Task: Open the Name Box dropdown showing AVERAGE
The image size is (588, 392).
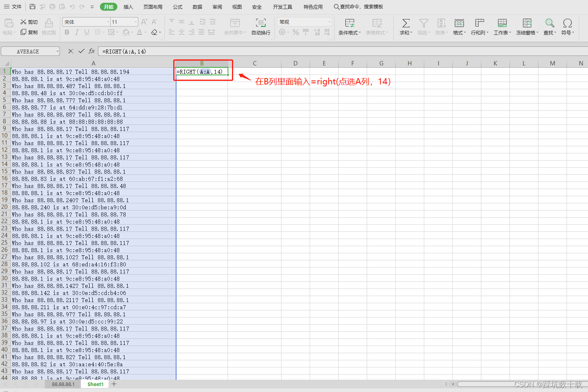Action: (57, 51)
